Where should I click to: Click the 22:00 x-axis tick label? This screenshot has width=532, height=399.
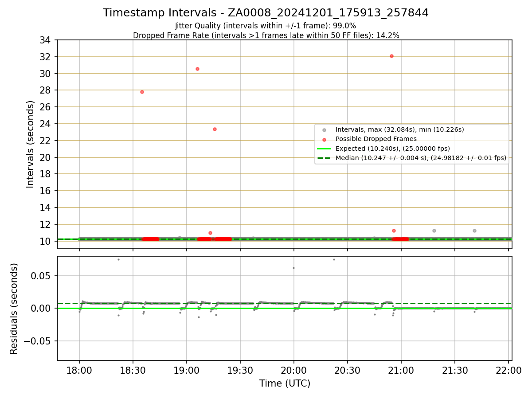point(509,370)
